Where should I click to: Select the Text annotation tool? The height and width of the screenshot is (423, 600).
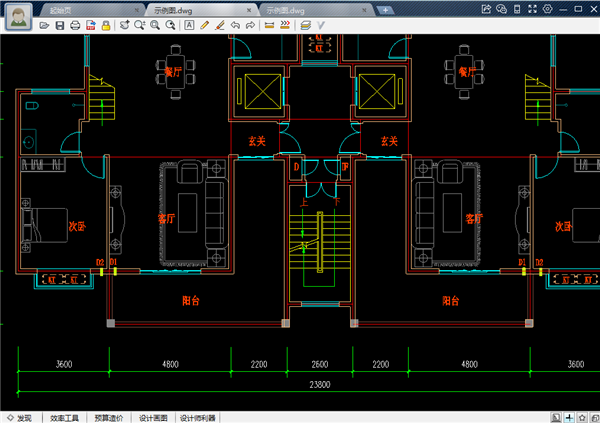[x=190, y=24]
